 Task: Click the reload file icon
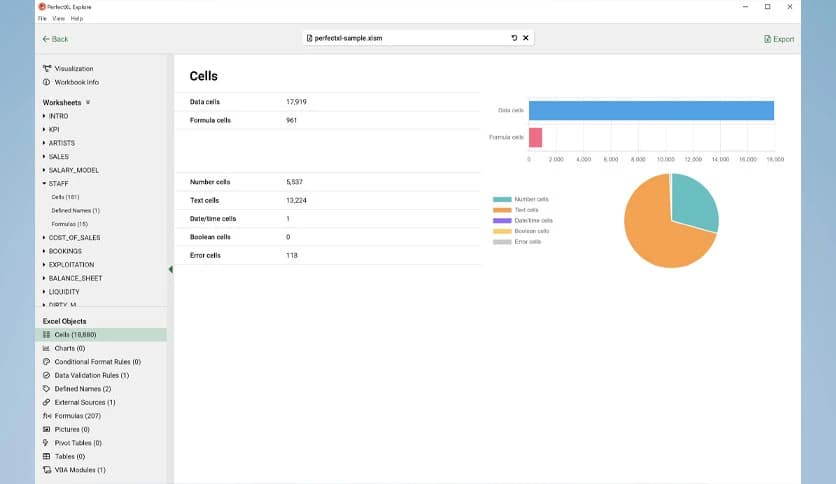(514, 38)
